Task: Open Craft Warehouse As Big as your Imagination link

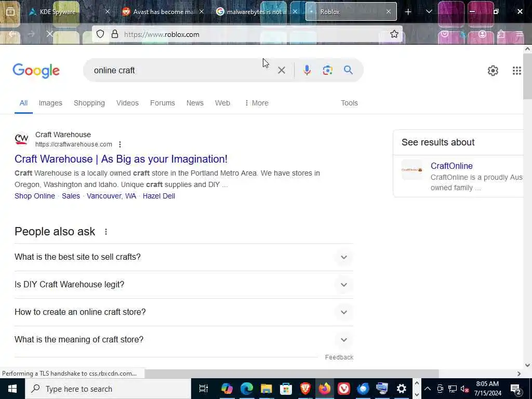Action: coord(121,159)
